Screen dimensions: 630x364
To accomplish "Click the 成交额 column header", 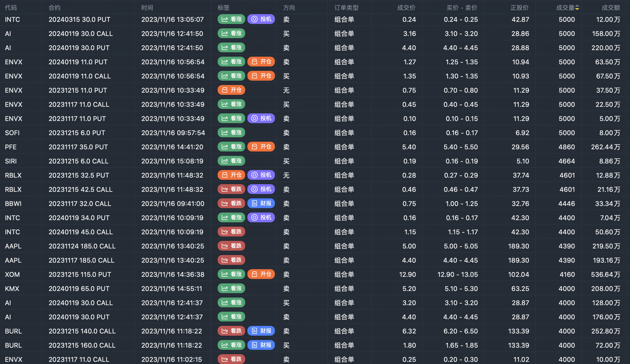I will (611, 8).
